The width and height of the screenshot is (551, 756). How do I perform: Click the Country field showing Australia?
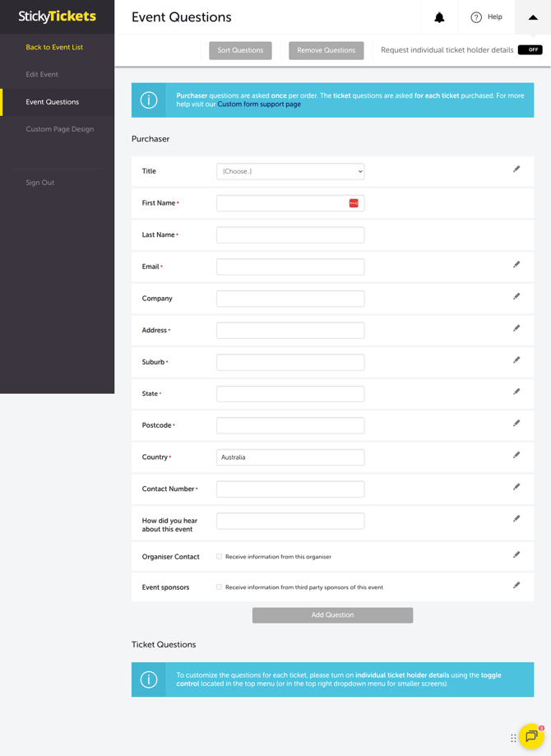pos(290,457)
